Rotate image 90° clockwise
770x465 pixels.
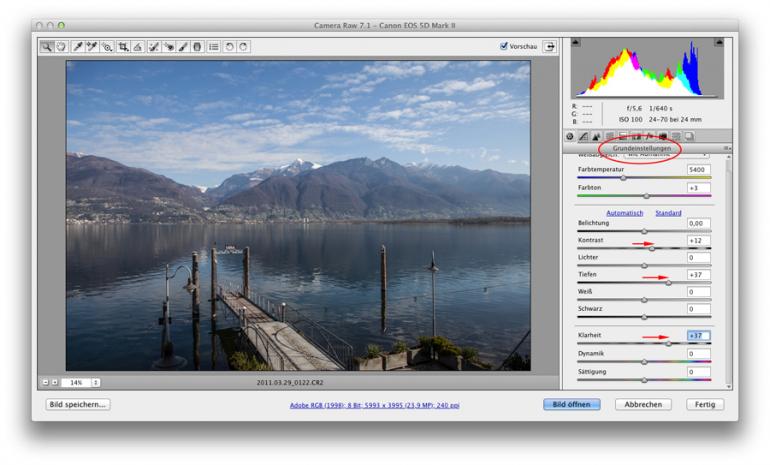[x=244, y=47]
